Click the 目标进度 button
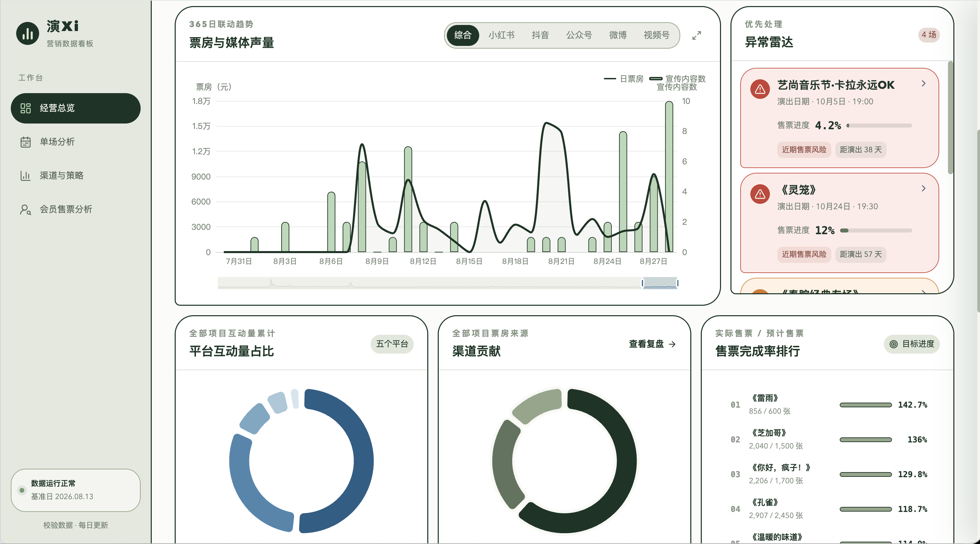980x544 pixels. click(912, 344)
